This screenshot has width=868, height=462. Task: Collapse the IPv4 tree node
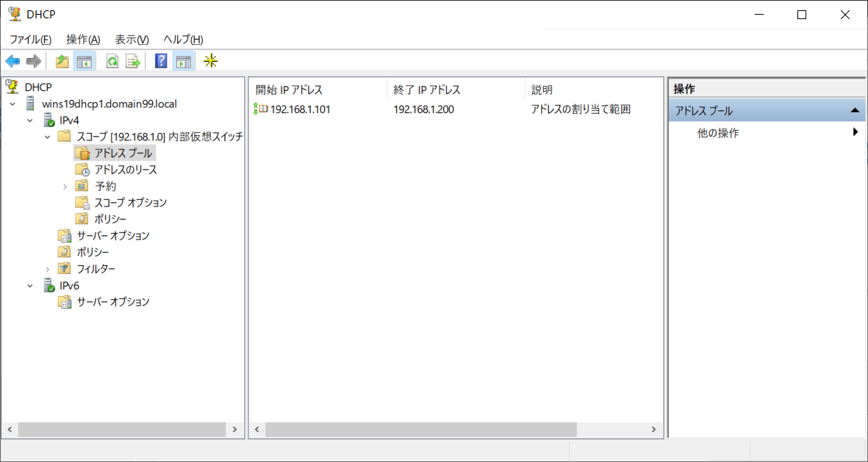coord(30,120)
